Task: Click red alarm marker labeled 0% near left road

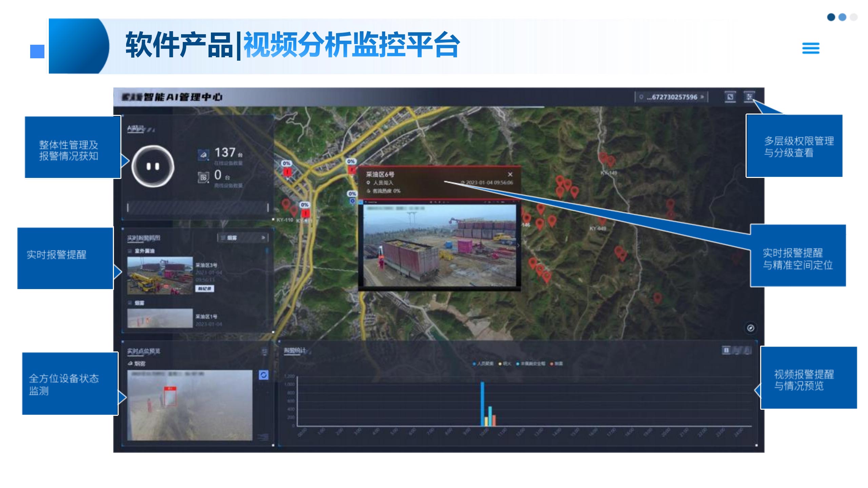Action: coord(287,171)
